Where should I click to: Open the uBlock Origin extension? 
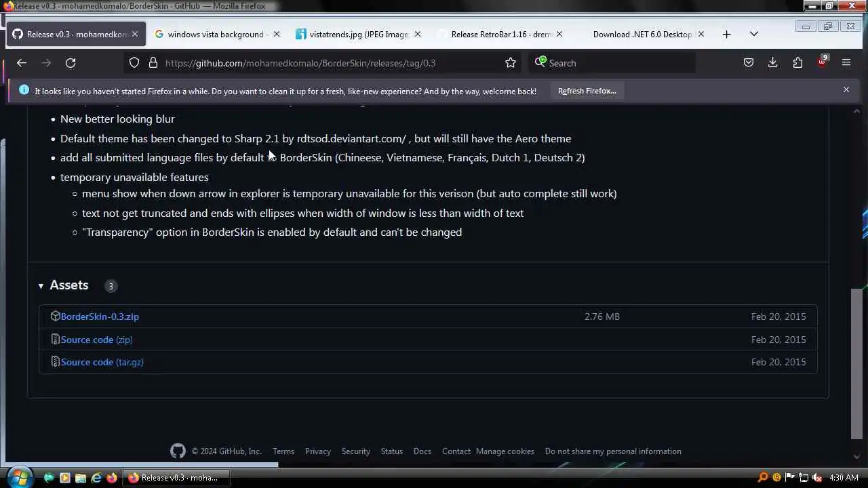822,63
